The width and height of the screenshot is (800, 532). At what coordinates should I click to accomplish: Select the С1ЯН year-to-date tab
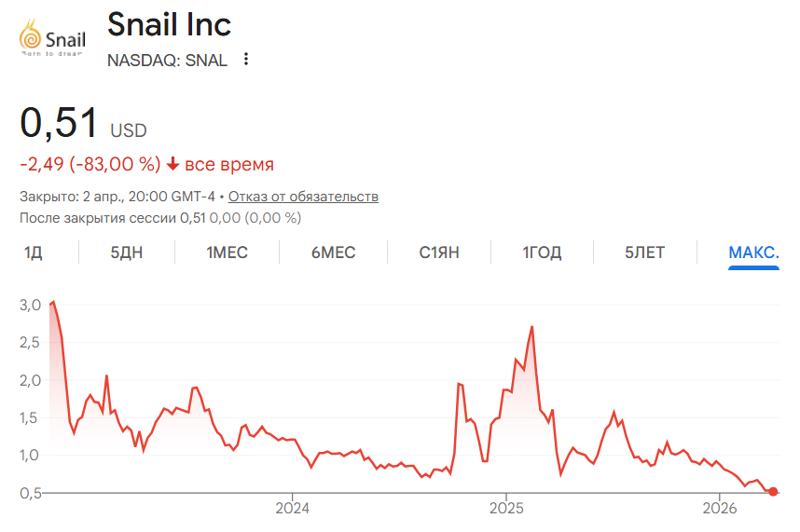439,252
